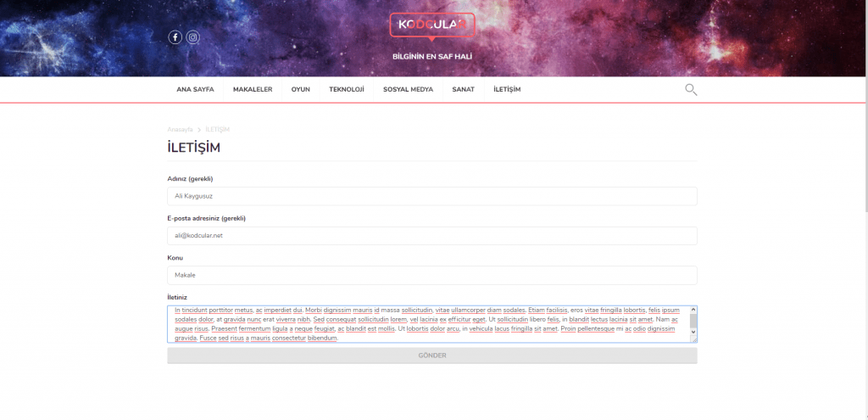Open the SANAT menu item
The height and width of the screenshot is (420, 868).
click(464, 89)
